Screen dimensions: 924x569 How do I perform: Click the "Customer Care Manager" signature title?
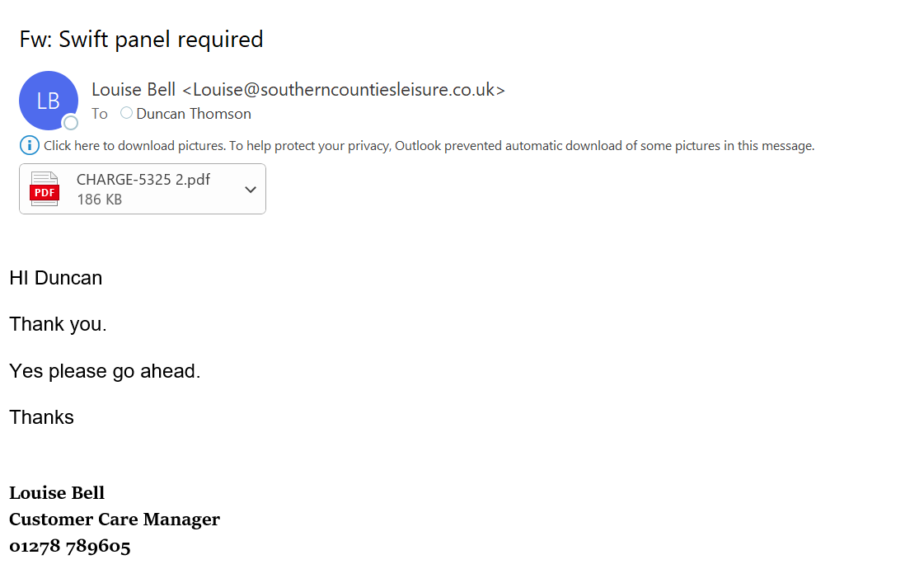pyautogui.click(x=115, y=520)
